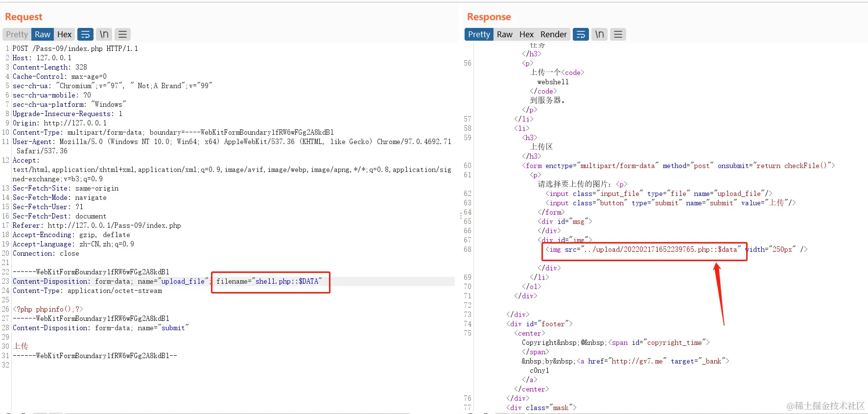Click the webshell text in response code
Viewport: 868px width, 414px height.
click(x=553, y=82)
